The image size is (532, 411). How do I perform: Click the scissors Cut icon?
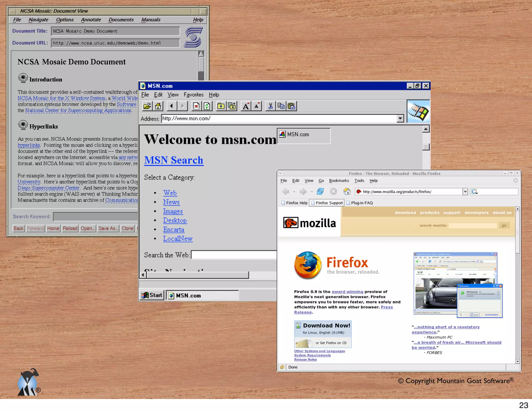point(270,106)
